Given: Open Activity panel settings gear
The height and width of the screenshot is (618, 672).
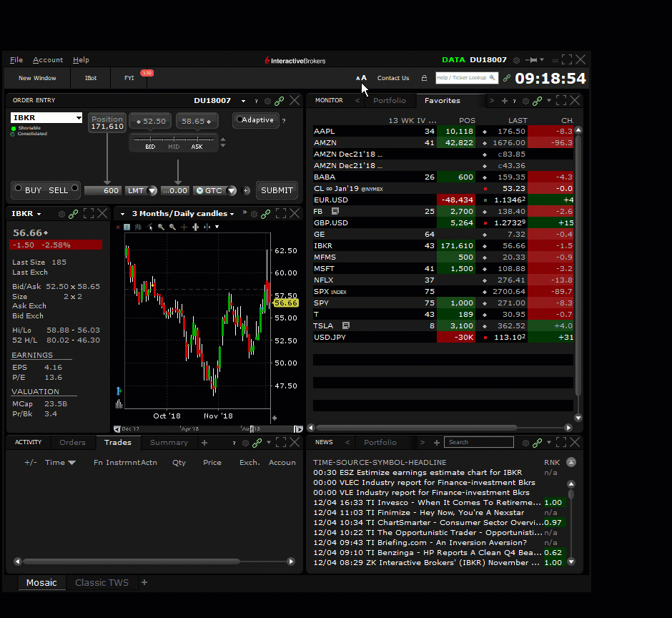Looking at the screenshot, I should pyautogui.click(x=246, y=443).
